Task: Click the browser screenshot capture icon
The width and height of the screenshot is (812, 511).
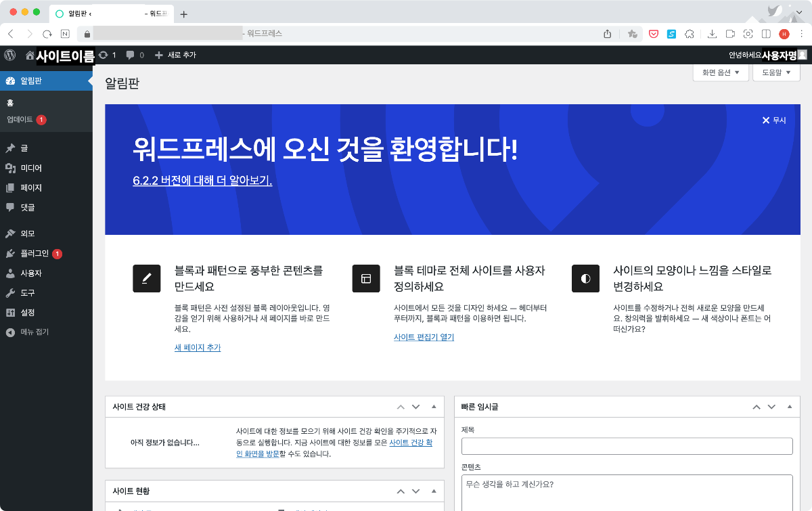Action: pos(748,33)
